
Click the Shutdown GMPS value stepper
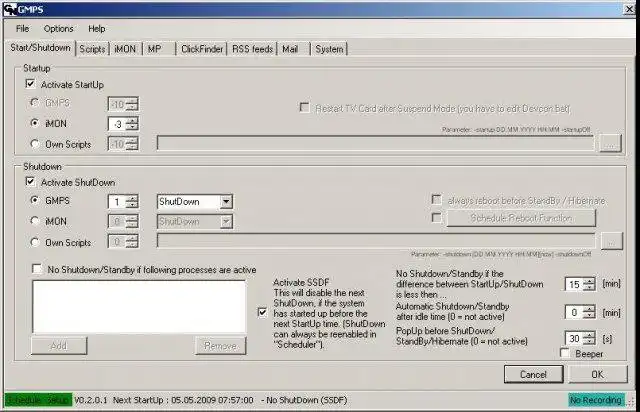pos(132,201)
